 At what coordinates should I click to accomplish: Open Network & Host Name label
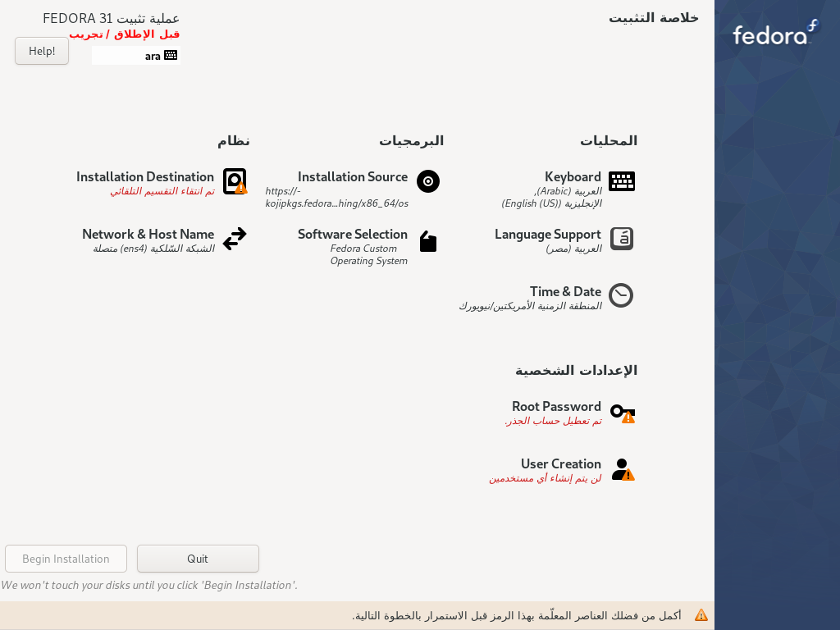pos(148,234)
